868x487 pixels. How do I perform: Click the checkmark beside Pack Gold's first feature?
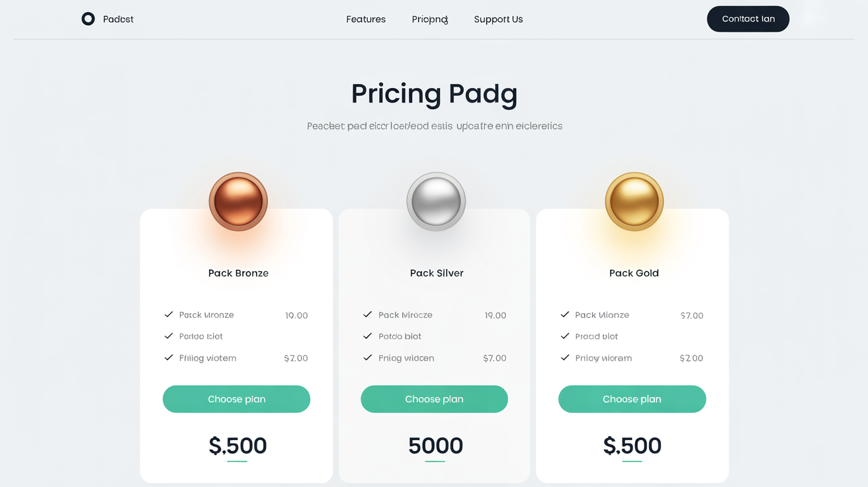click(x=565, y=315)
